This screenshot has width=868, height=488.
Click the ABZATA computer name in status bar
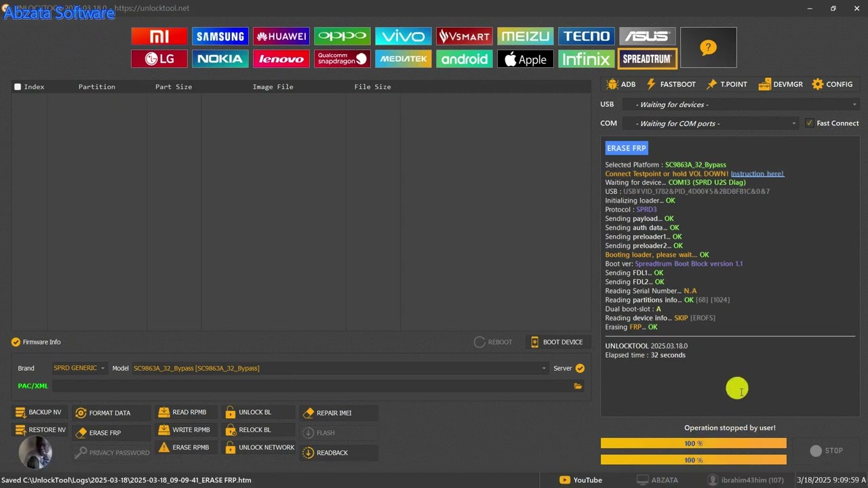657,480
